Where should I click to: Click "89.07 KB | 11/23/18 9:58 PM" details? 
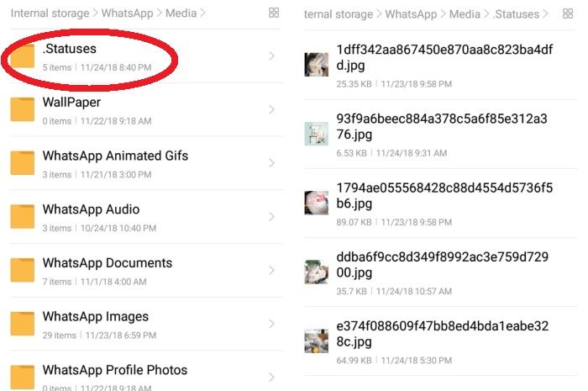tap(394, 222)
